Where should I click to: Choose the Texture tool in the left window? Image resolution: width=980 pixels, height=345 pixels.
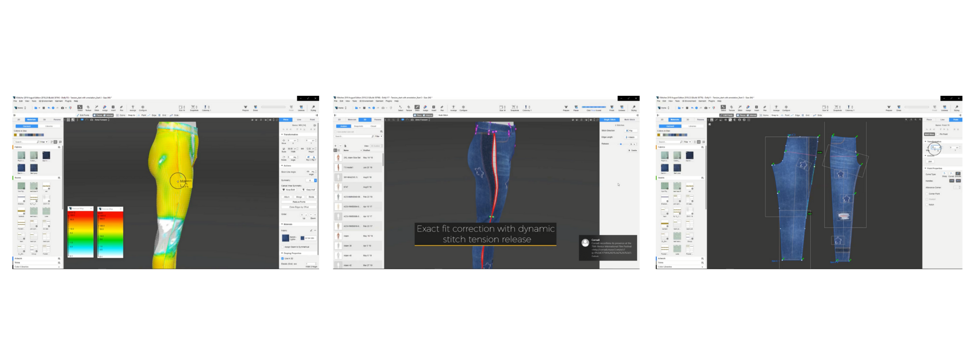tap(88, 108)
